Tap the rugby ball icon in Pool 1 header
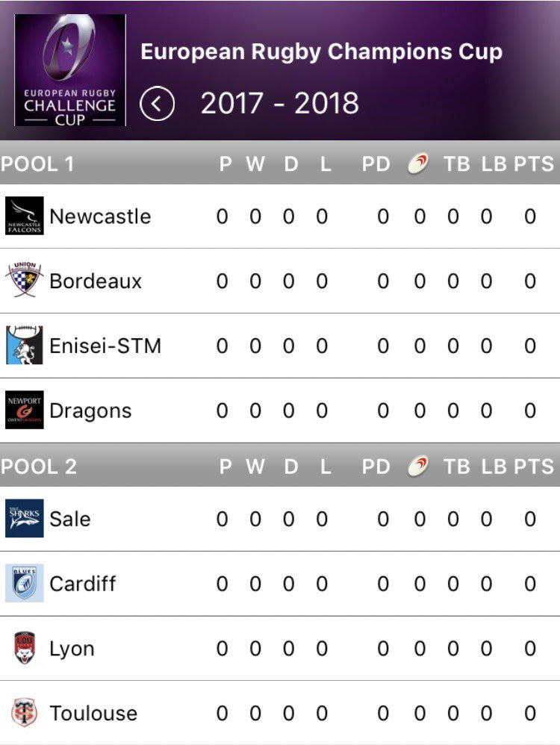This screenshot has width=560, height=745. point(419,163)
